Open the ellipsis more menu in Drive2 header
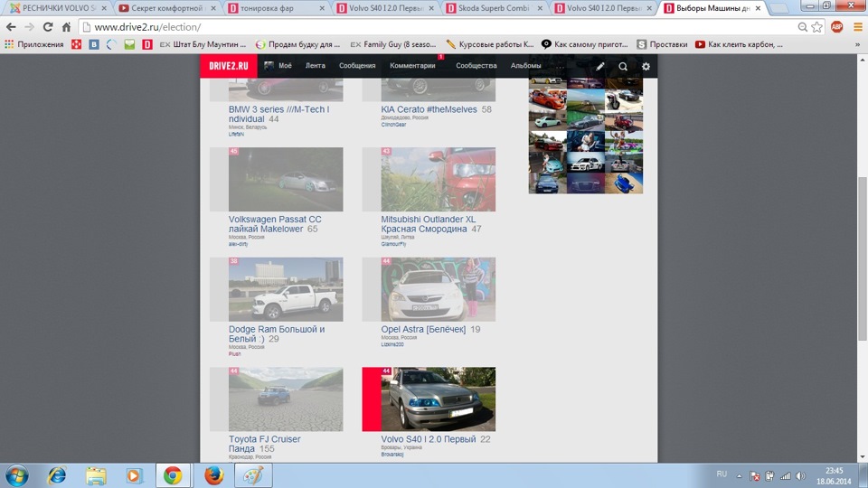Viewport: 868px width, 488px height. pyautogui.click(x=561, y=68)
